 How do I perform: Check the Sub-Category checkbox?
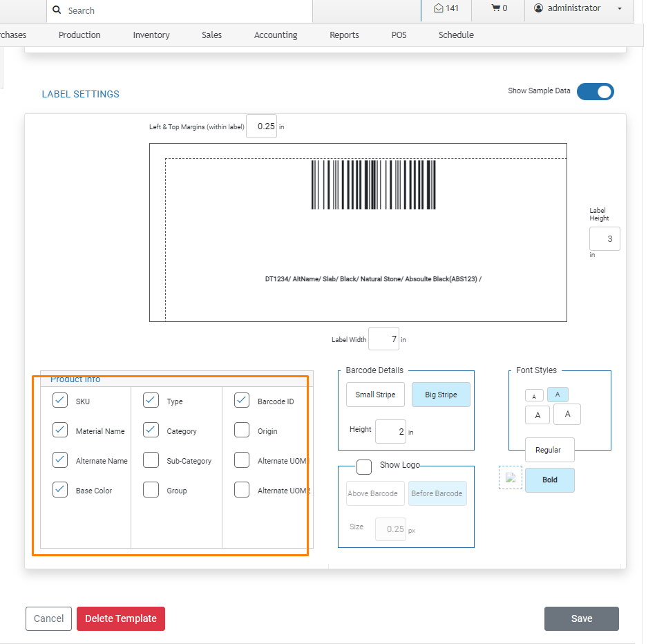click(x=151, y=460)
